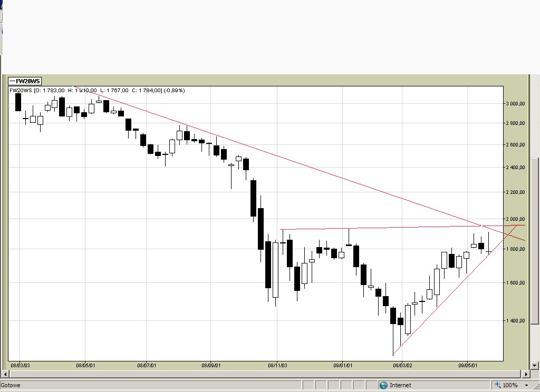Click the 09/01/01 date axis label
The width and height of the screenshot is (540, 392).
tap(343, 365)
